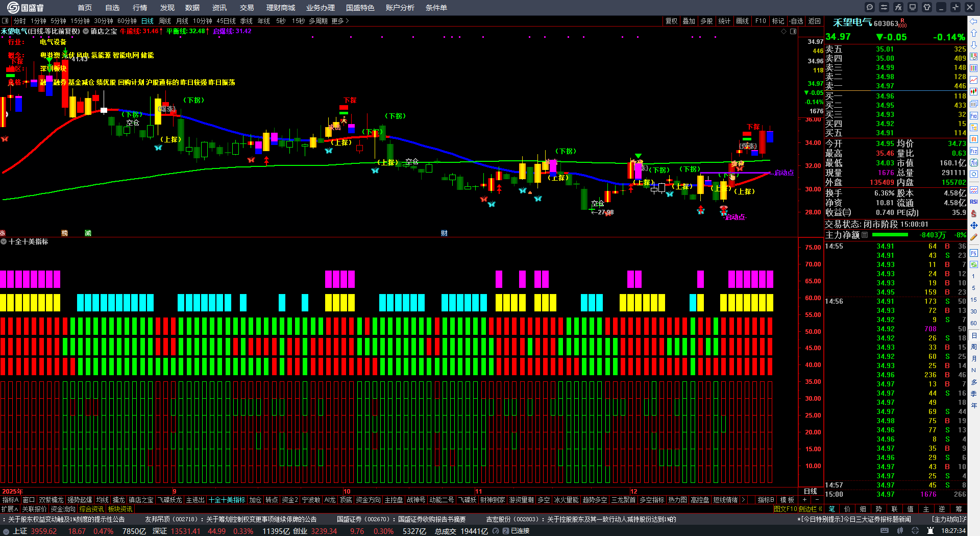
Task: Click the 返回 back button
Action: tap(815, 21)
